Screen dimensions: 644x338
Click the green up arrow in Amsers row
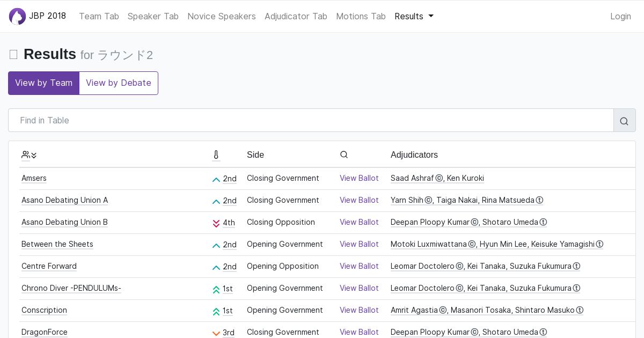216,179
